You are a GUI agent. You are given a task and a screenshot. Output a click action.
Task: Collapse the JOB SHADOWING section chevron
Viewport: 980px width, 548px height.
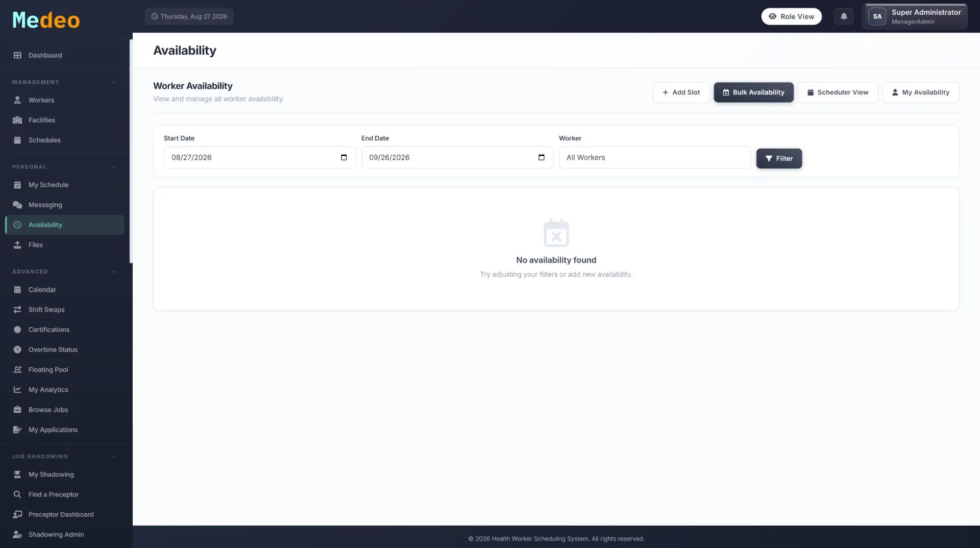click(x=114, y=457)
